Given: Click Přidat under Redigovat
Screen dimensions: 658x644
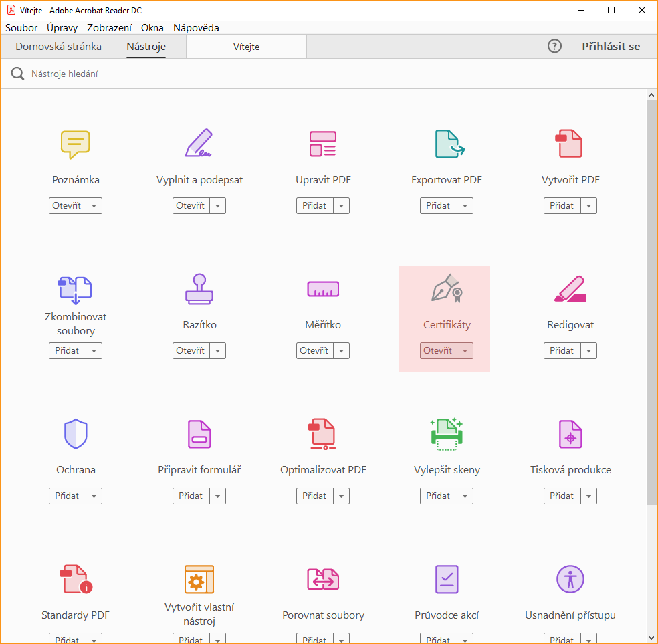Looking at the screenshot, I should pos(562,350).
